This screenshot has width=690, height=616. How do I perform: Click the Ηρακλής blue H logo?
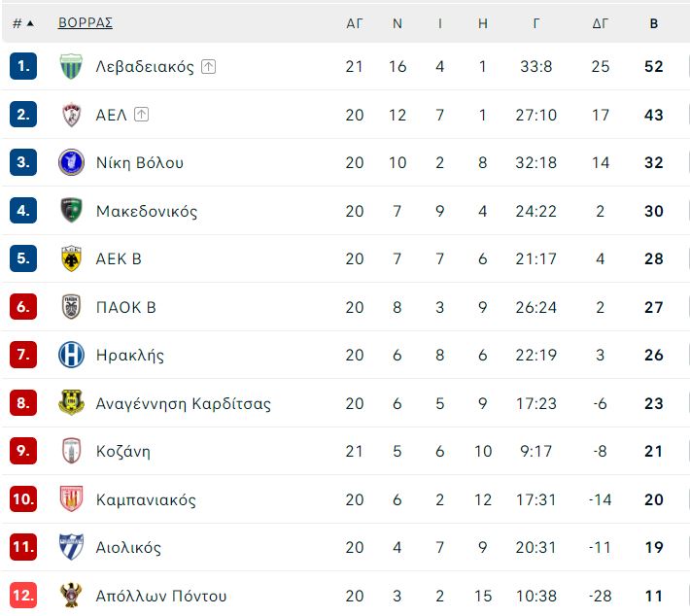[x=71, y=355]
